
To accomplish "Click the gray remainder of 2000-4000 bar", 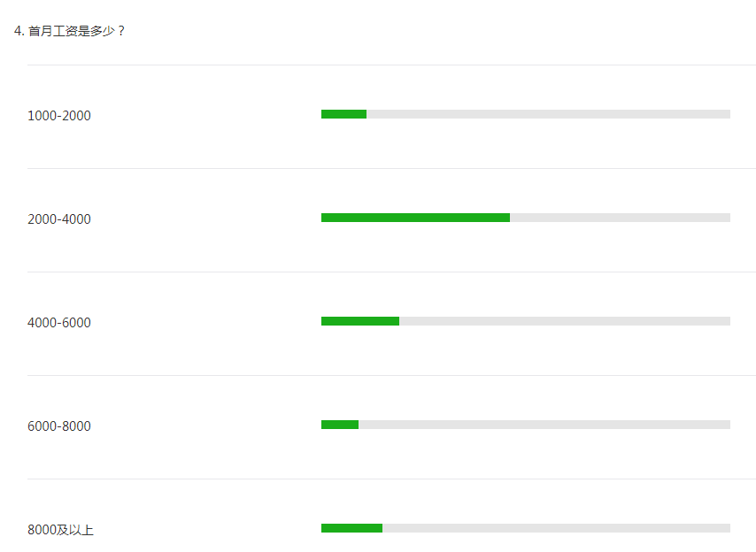I will tap(620, 218).
